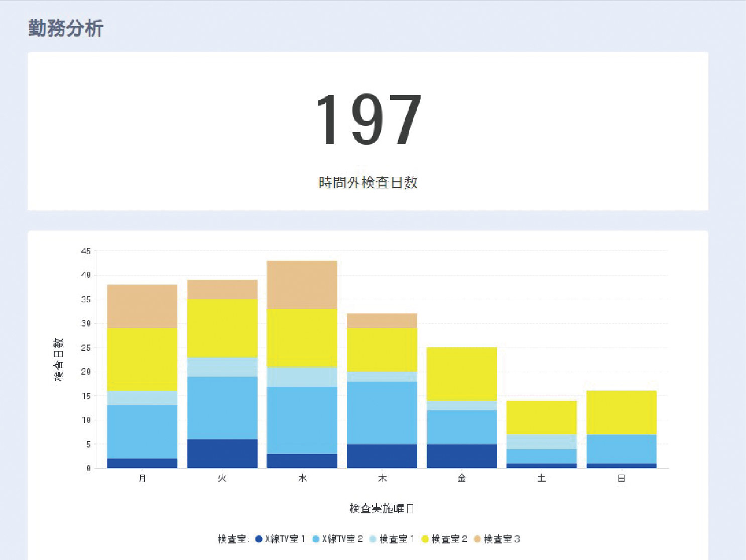
Task: Click the light blue X線TV室 2 segment on 木
Action: pos(382,413)
